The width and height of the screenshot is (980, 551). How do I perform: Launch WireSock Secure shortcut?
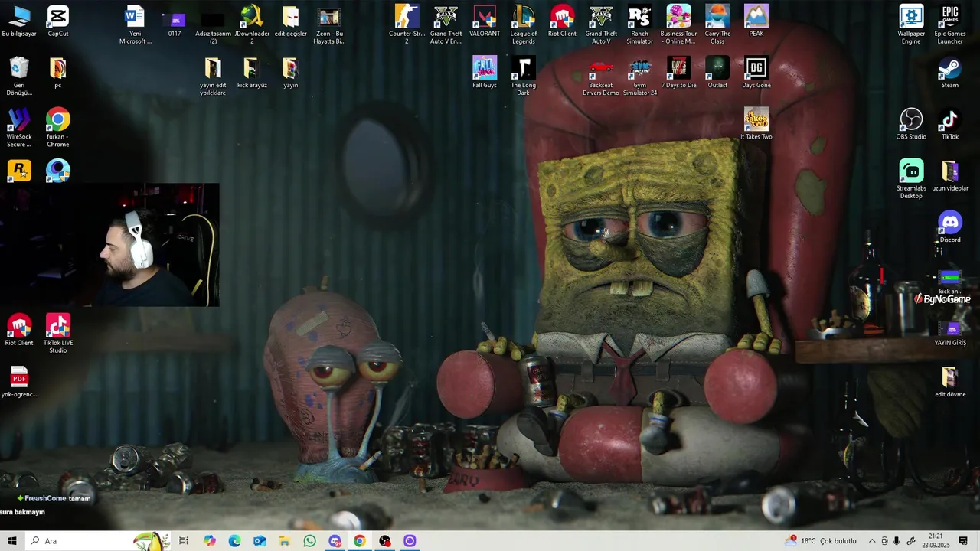click(x=19, y=128)
